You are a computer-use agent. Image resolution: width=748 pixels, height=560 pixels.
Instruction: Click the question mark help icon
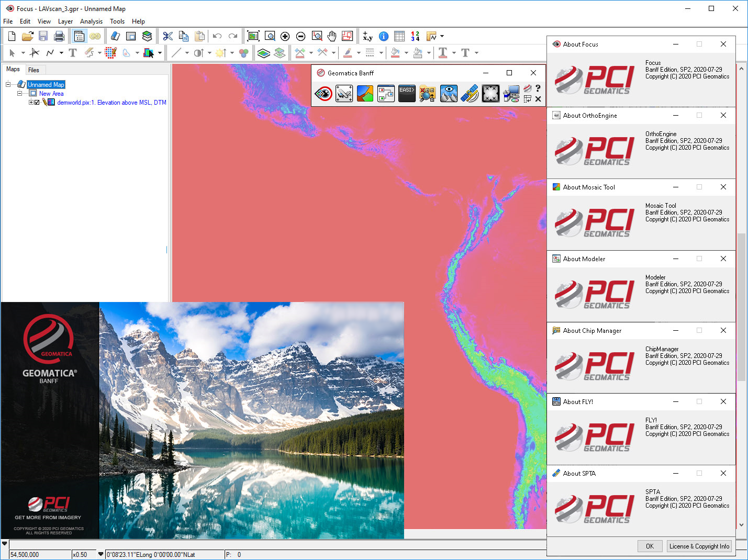point(538,88)
